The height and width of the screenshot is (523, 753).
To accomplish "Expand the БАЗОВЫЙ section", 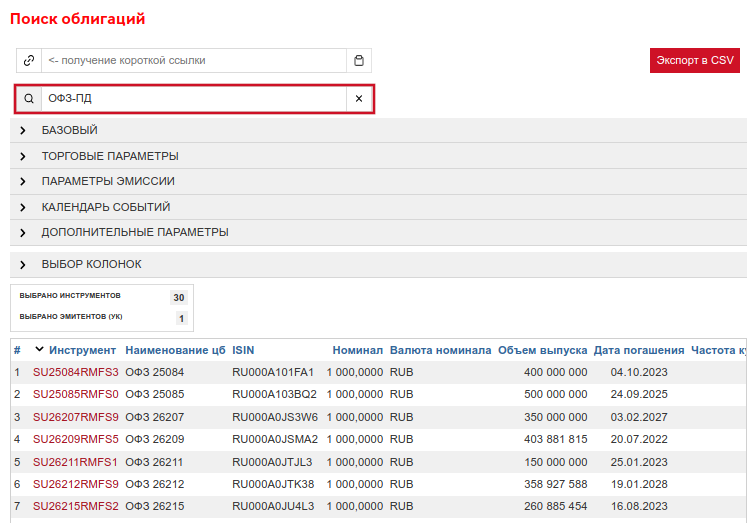I will (378, 130).
